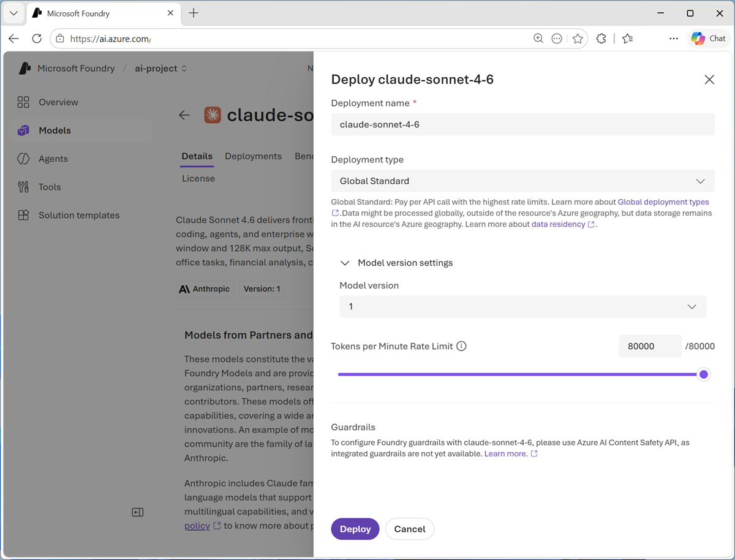Click the site lock icon in the address bar
Viewport: 735px width, 560px height.
tap(59, 39)
